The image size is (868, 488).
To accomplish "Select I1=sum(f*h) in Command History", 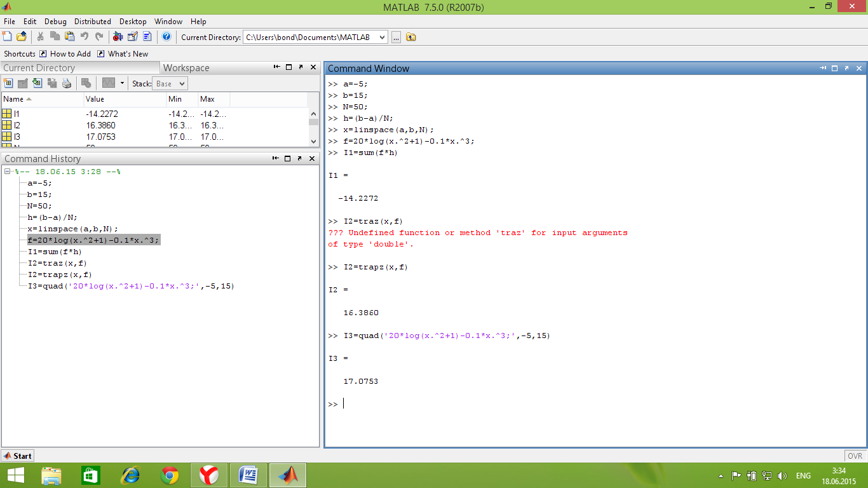I will coord(55,252).
